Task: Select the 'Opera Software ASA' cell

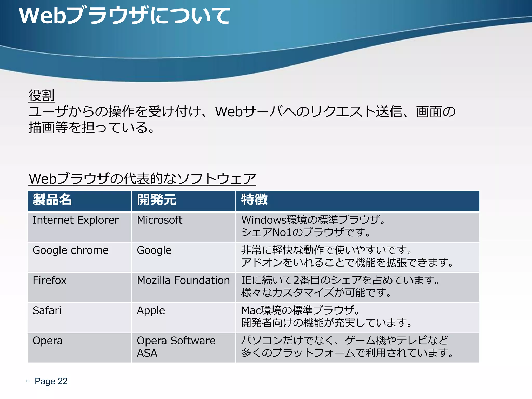Action: coord(183,348)
